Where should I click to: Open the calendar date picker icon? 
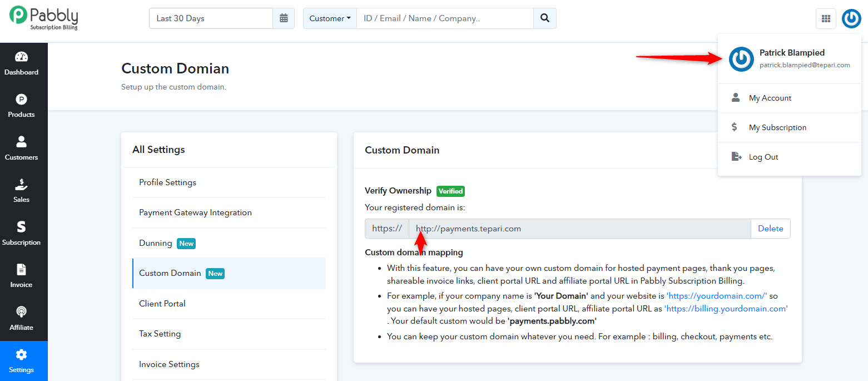tap(284, 18)
